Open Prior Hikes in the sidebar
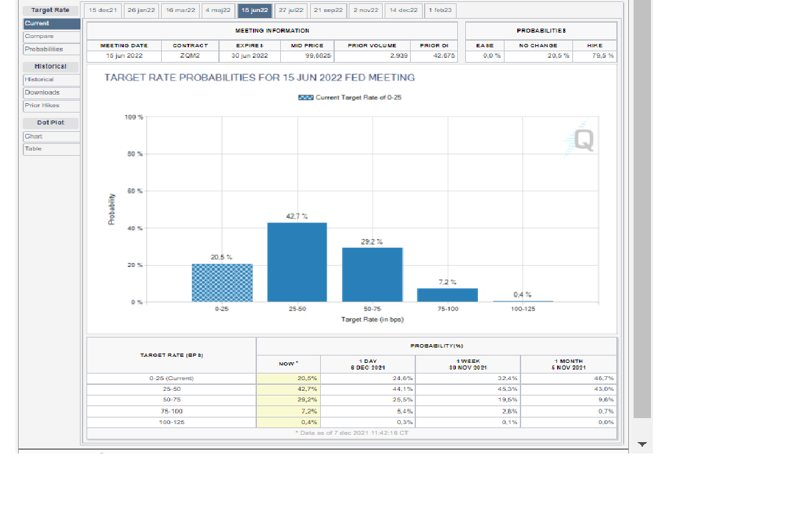Image resolution: width=812 pixels, height=506 pixels. click(x=43, y=105)
